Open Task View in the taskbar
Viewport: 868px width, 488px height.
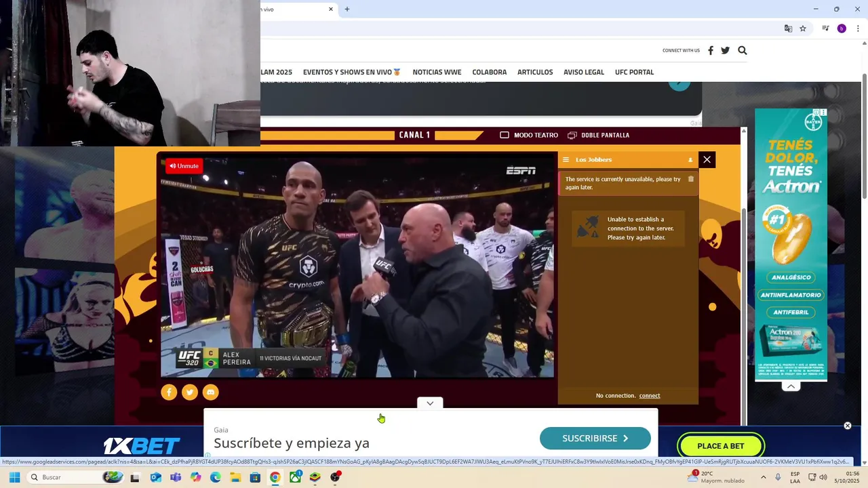click(x=135, y=477)
